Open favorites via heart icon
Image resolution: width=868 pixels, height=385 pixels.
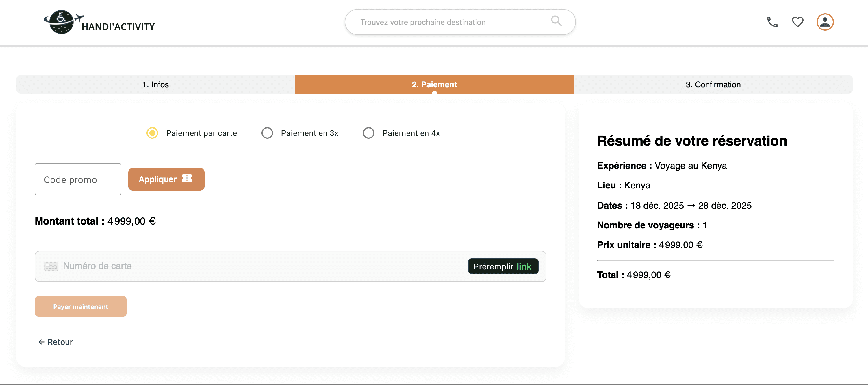click(797, 22)
